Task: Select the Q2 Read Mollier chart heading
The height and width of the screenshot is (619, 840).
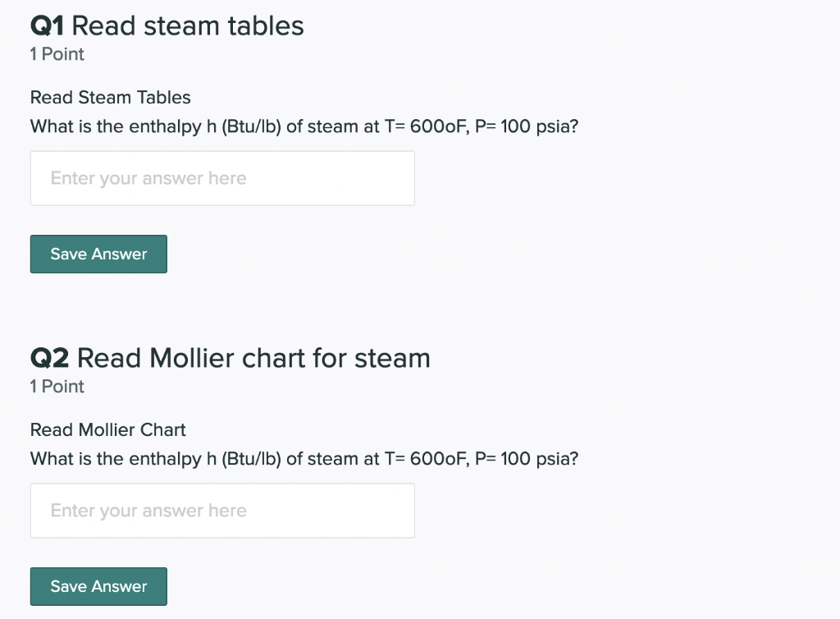Action: pyautogui.click(x=230, y=358)
